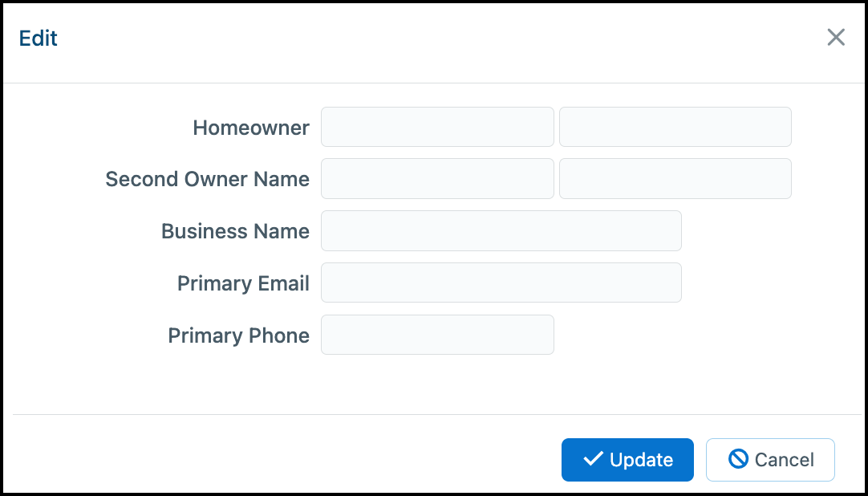Click the Business Name label
Image resolution: width=868 pixels, height=496 pixels.
click(235, 231)
